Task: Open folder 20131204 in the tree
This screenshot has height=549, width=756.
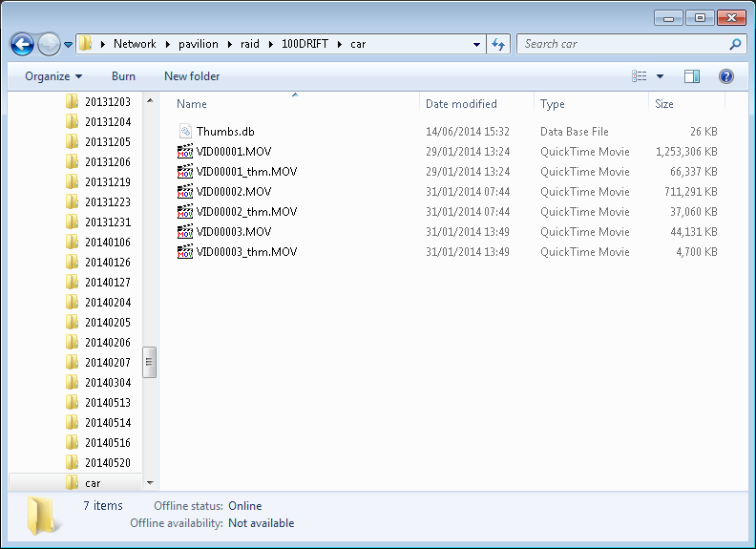Action: coord(108,121)
